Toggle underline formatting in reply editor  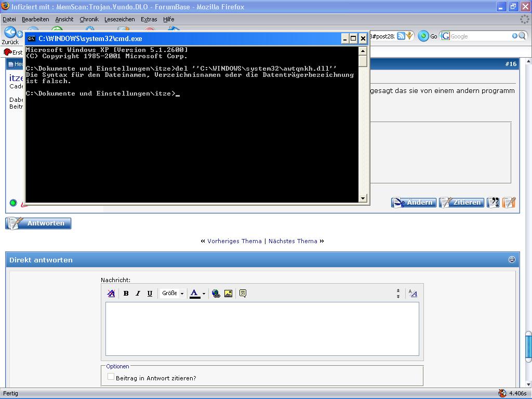pyautogui.click(x=150, y=294)
